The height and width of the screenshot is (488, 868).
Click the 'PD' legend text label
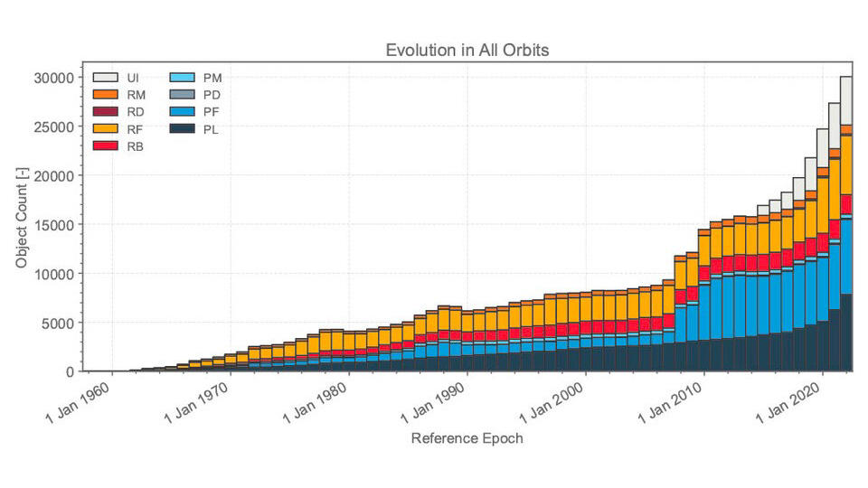[212, 95]
